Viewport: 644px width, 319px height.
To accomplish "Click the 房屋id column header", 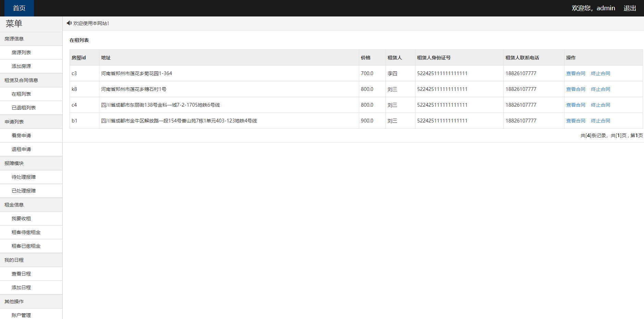I will pyautogui.click(x=84, y=58).
